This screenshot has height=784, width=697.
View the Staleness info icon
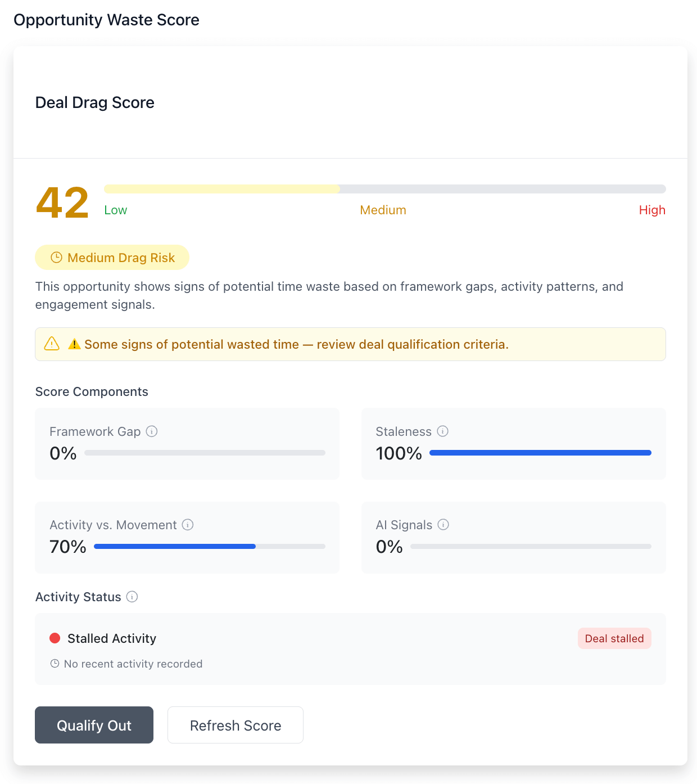pyautogui.click(x=443, y=431)
